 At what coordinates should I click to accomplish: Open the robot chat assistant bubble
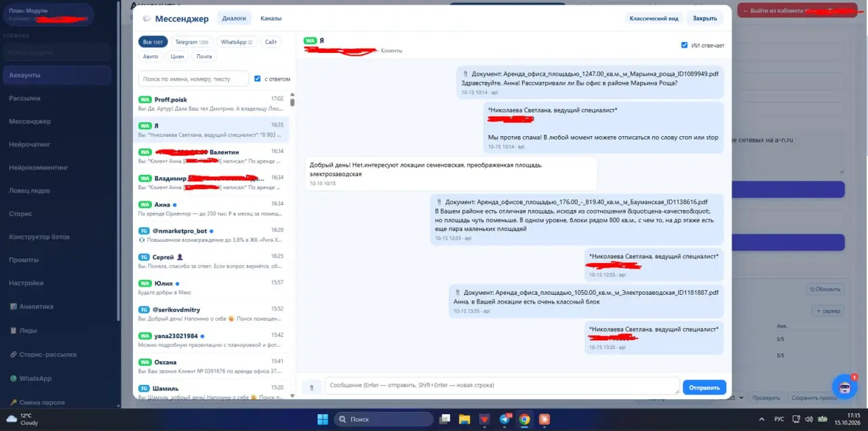click(844, 387)
